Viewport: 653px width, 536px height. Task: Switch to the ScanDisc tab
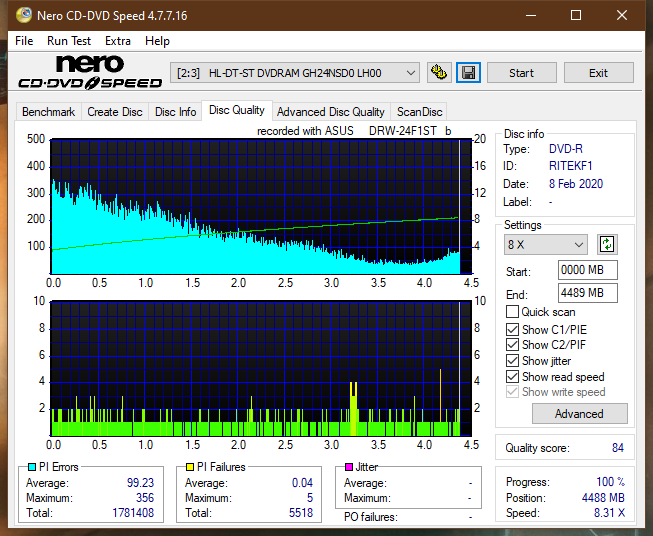[x=419, y=112]
